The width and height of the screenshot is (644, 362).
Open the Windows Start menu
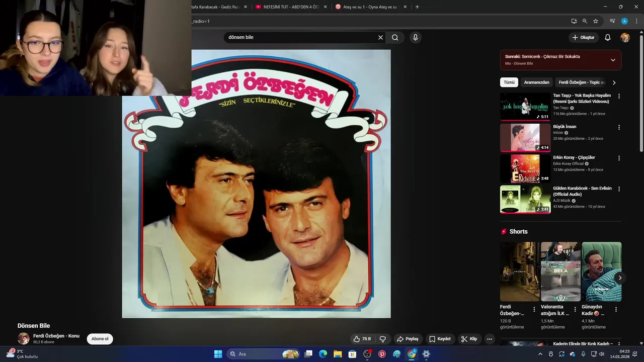(x=218, y=354)
